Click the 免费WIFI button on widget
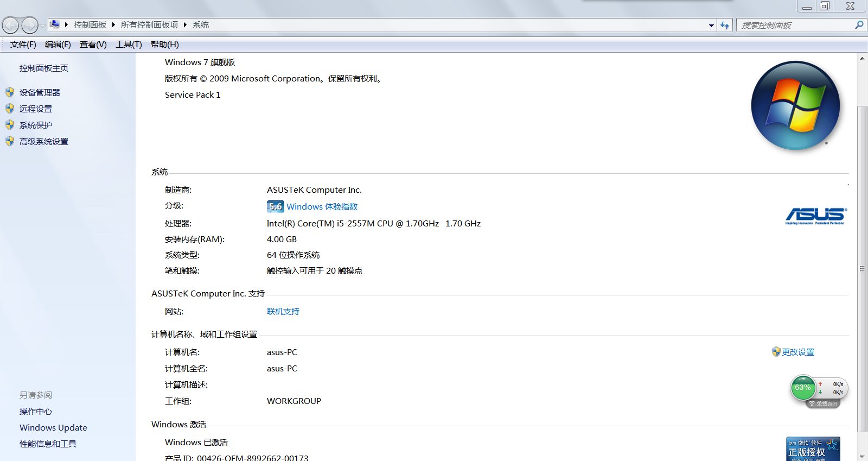This screenshot has height=461, width=868. pyautogui.click(x=824, y=404)
